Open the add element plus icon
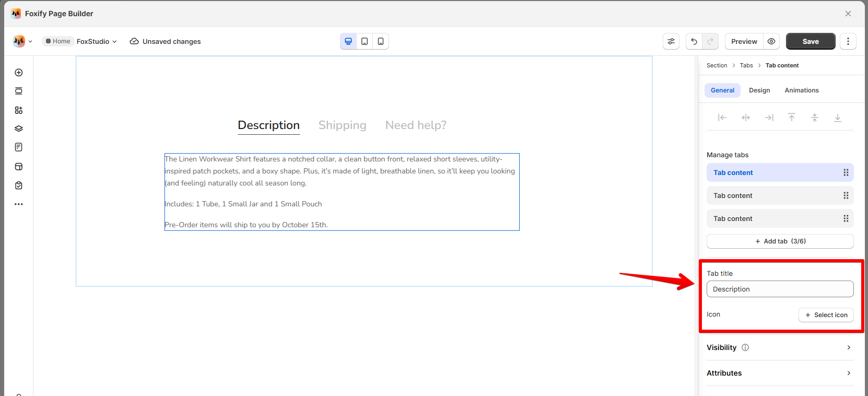This screenshot has width=868, height=396. 19,73
